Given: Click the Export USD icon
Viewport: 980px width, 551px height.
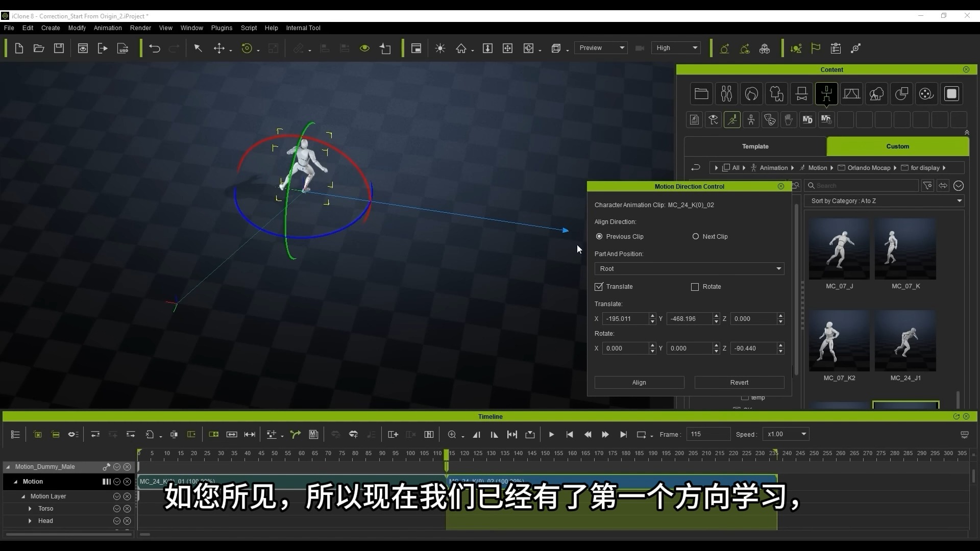Looking at the screenshot, I should tap(122, 48).
